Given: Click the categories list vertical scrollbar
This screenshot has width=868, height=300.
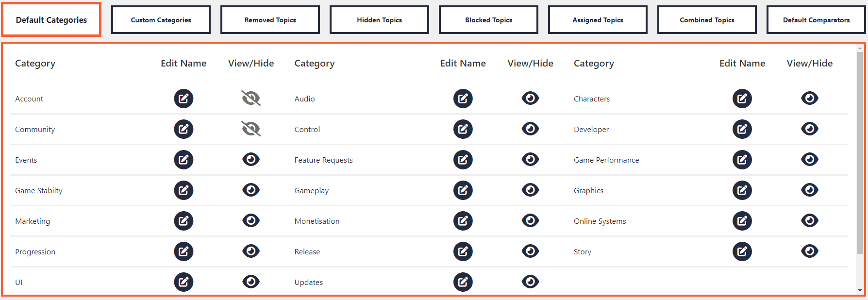Looking at the screenshot, I should tap(860, 153).
